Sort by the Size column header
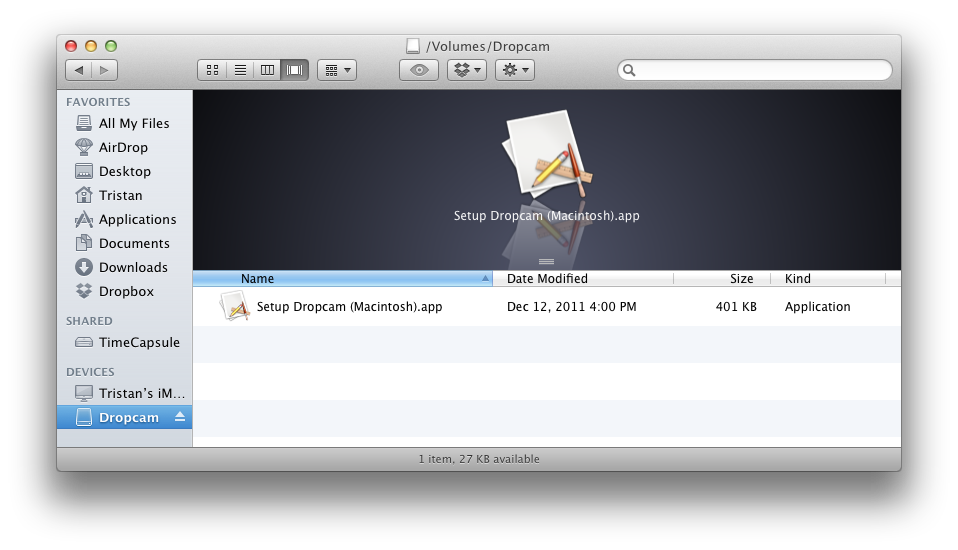This screenshot has width=958, height=550. tap(722, 279)
